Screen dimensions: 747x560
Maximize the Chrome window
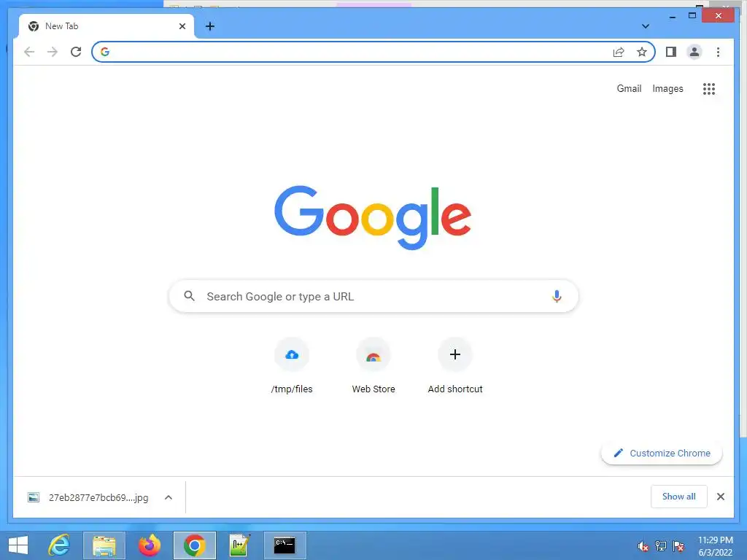(692, 16)
